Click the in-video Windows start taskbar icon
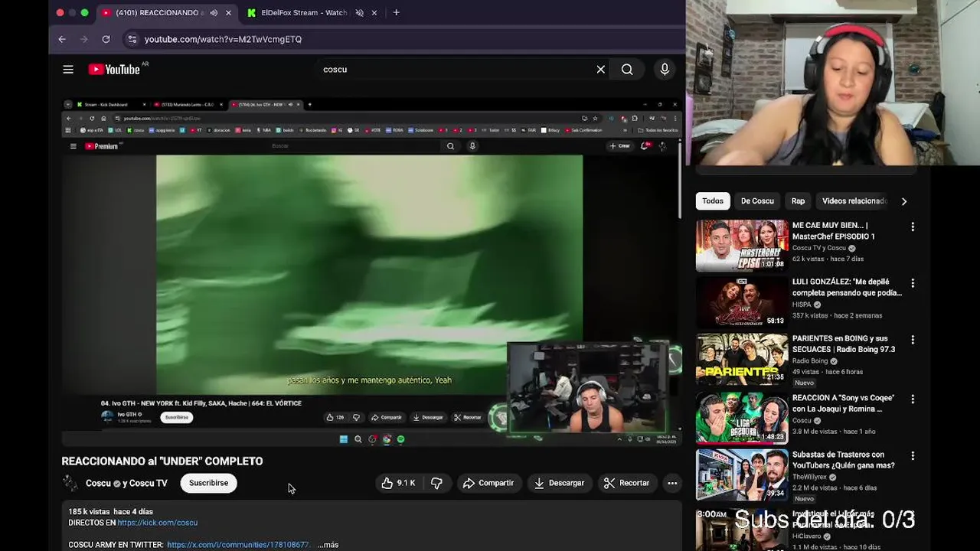This screenshot has height=551, width=980. tap(343, 439)
